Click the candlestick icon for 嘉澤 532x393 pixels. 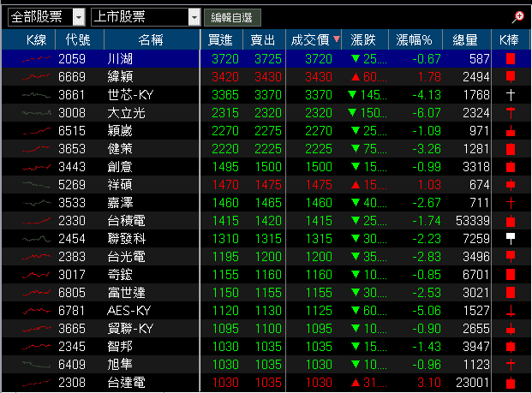pos(511,203)
